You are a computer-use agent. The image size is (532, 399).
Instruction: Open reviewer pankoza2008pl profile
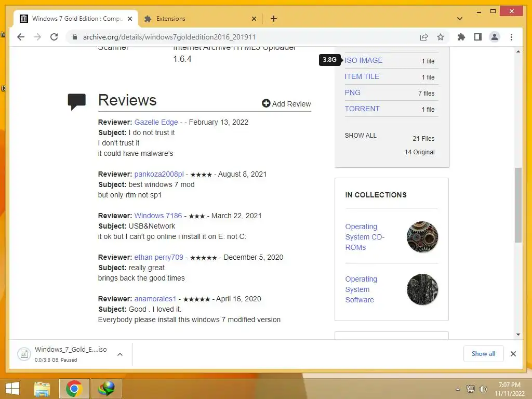click(159, 174)
